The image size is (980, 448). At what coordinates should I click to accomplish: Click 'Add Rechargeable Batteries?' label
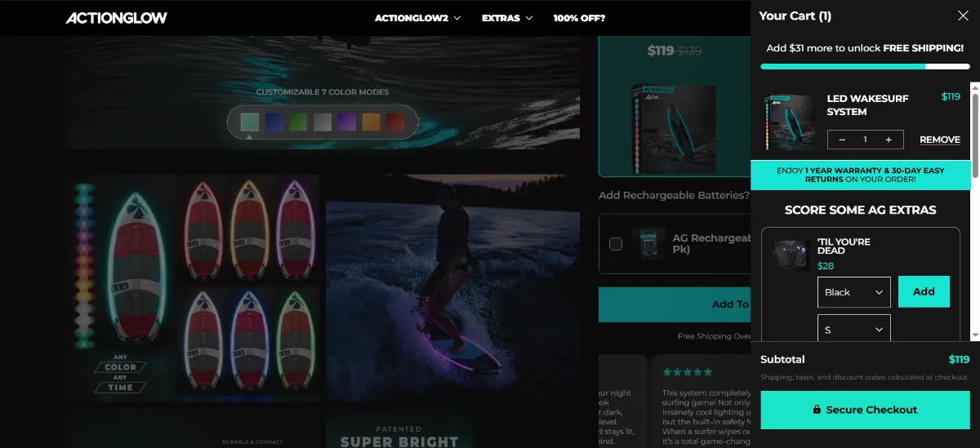click(x=674, y=195)
